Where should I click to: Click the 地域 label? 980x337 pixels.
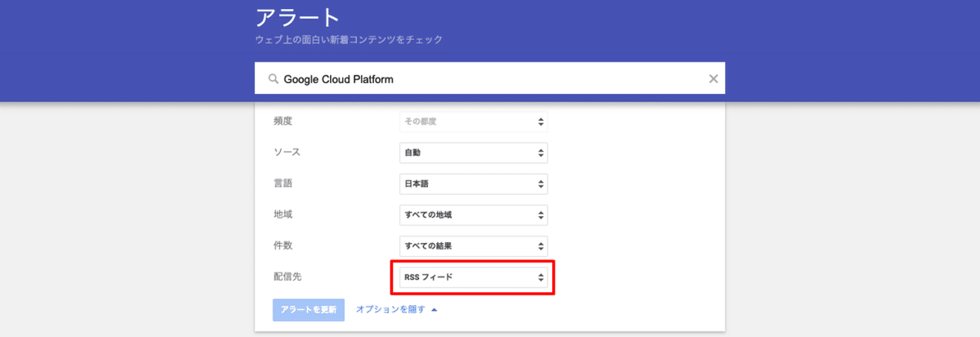[x=283, y=215]
